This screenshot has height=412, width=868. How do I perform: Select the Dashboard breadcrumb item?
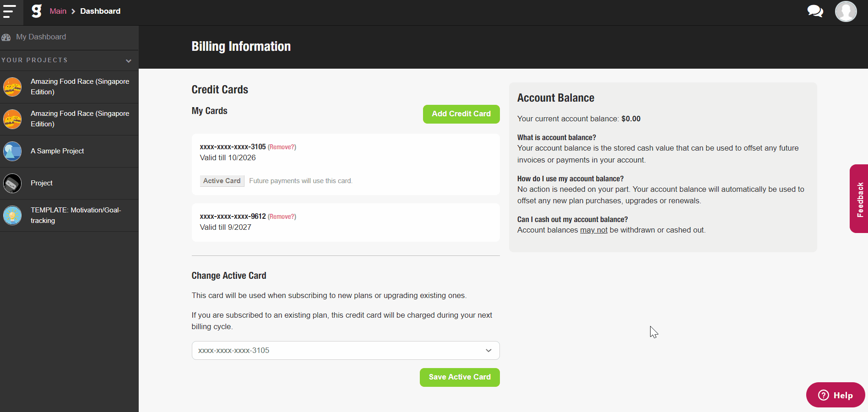tap(100, 11)
